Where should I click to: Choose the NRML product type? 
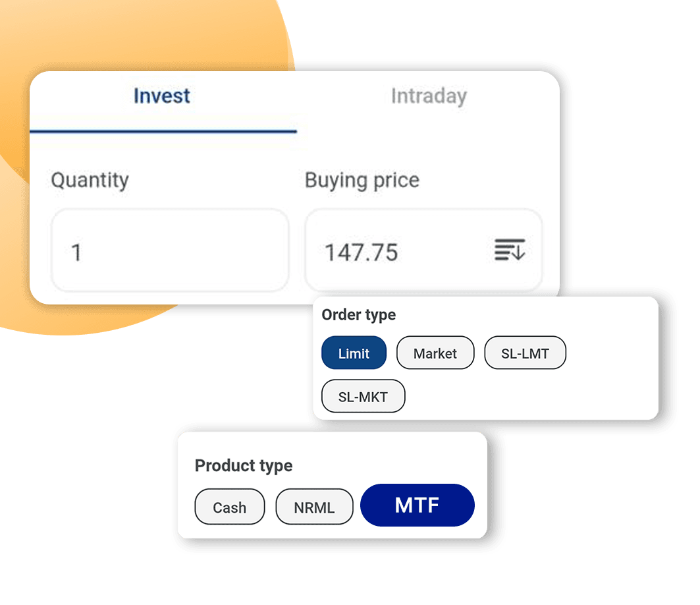tap(314, 507)
